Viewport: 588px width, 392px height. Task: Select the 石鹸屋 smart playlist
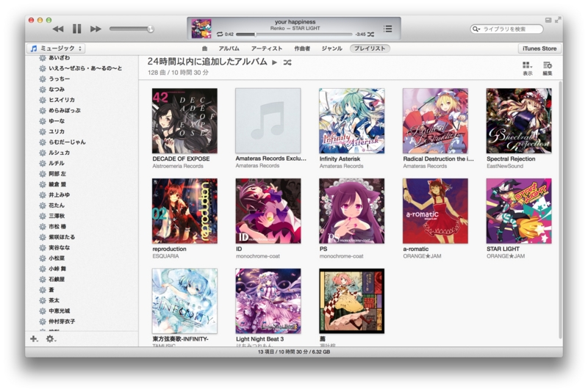click(x=82, y=279)
